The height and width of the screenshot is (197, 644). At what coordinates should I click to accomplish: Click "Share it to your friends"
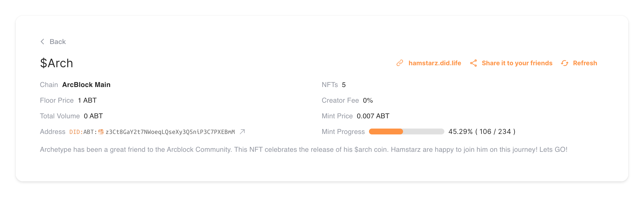(517, 63)
